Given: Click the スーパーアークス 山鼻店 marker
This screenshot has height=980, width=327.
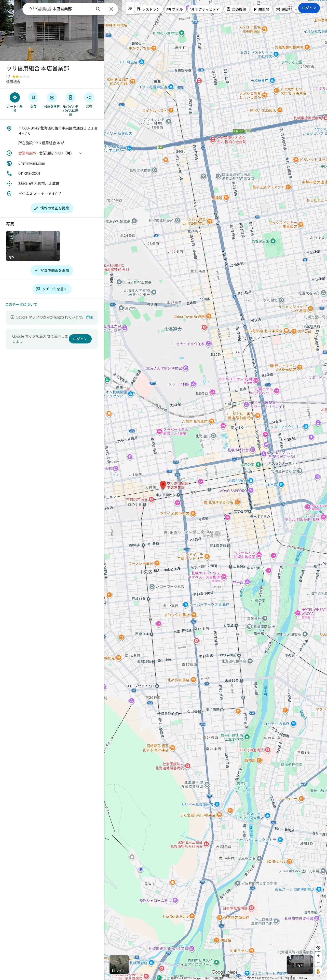Looking at the screenshot, I should (186, 604).
